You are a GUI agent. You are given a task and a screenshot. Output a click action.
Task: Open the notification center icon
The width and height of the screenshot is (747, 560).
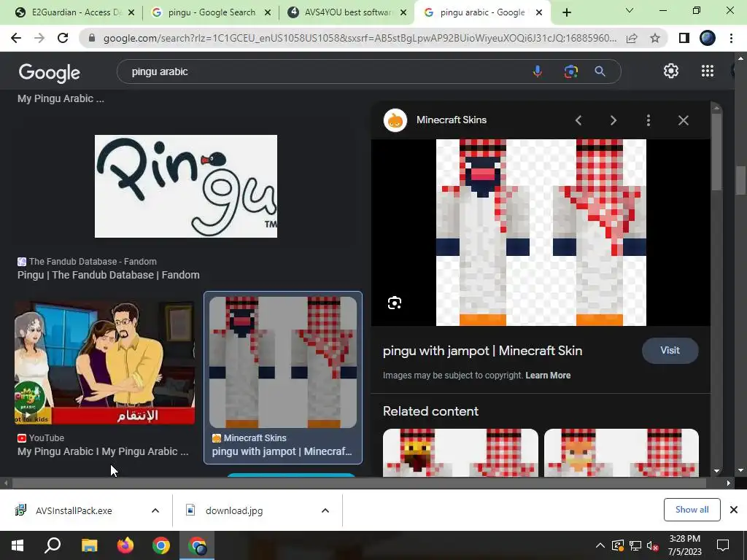[723, 545]
